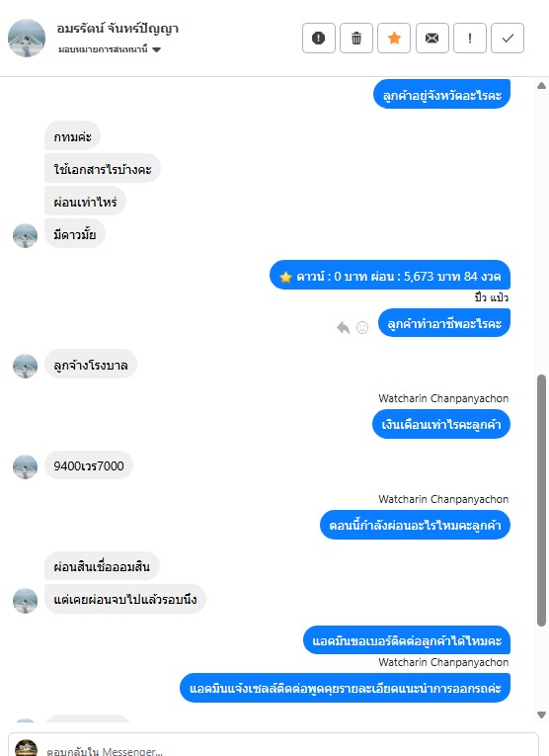Open customer name อมรรัตน์ จันทร์ปัญญา
Image resolution: width=549 pixels, height=756 pixels.
point(118,29)
